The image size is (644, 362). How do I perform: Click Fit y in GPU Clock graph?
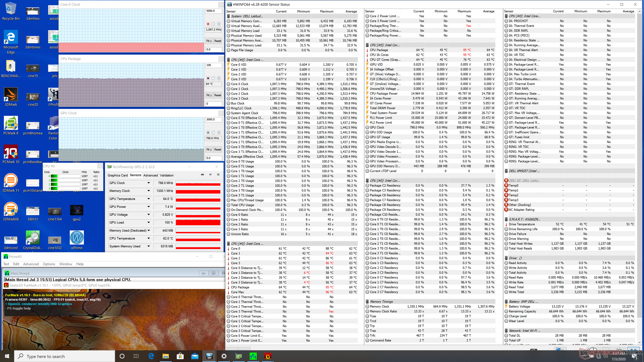coord(209,149)
